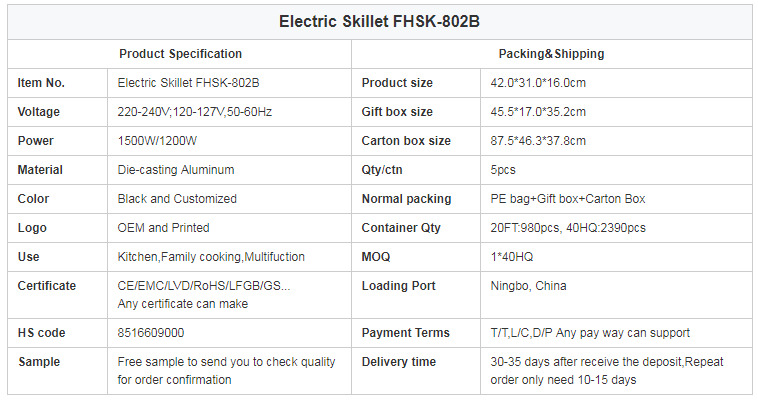Click container qty 20FT:980pcs, 40HQ:2390pcs
The width and height of the screenshot is (758, 402).
568,228
